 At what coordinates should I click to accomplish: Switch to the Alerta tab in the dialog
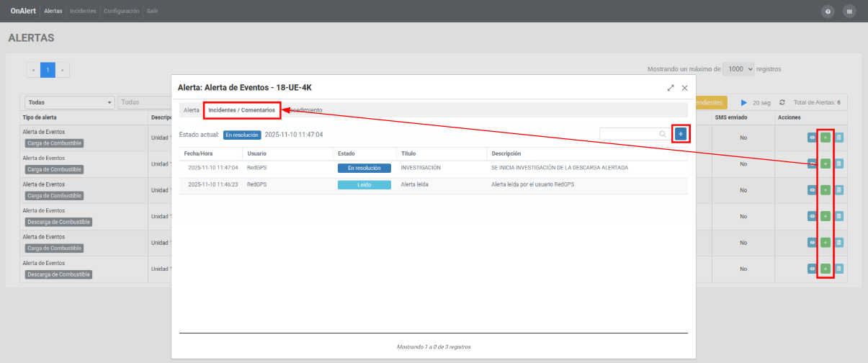(x=192, y=110)
